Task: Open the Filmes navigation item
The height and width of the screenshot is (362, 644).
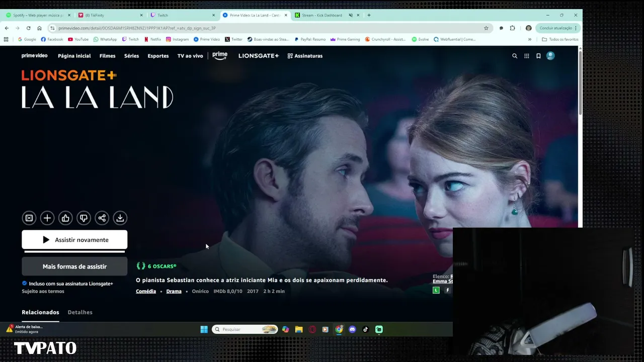Action: coord(108,56)
